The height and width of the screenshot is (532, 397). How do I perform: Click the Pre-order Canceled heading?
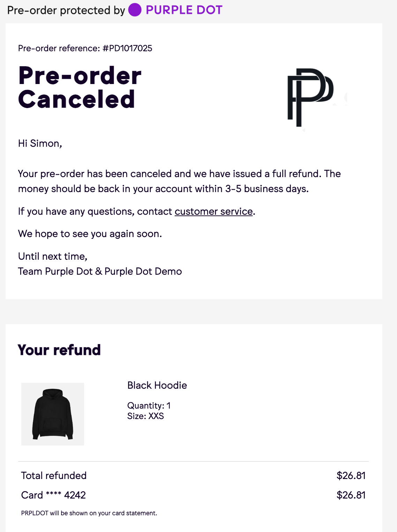pyautogui.click(x=80, y=87)
